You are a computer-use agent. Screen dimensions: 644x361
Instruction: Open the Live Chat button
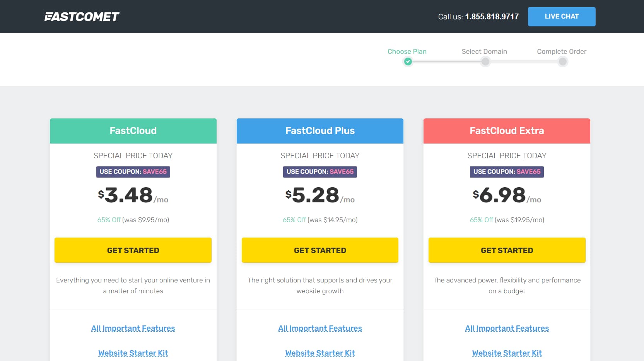(562, 17)
